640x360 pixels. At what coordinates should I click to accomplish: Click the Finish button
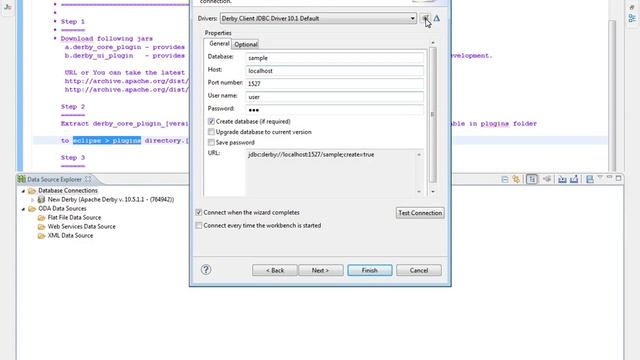(370, 270)
